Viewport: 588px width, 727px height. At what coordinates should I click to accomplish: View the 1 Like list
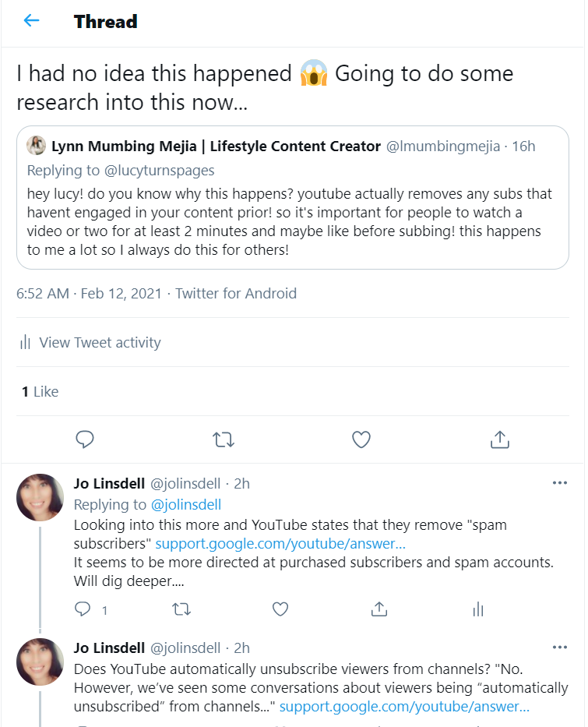coord(40,391)
